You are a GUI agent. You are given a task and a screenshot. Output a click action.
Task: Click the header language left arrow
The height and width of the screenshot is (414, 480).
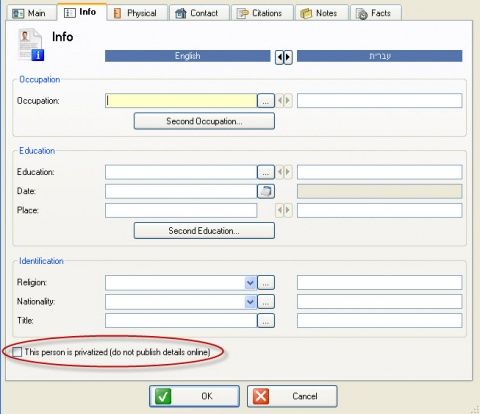[x=280, y=57]
